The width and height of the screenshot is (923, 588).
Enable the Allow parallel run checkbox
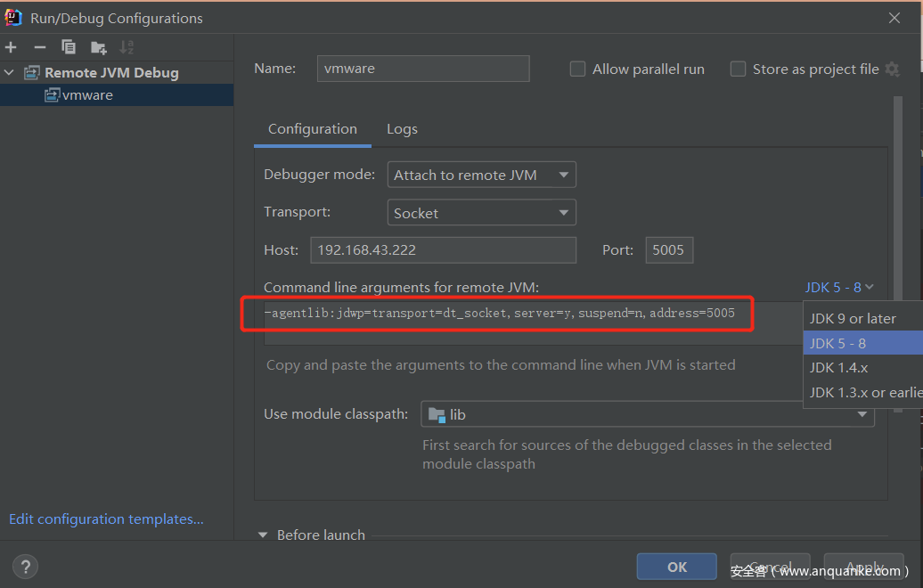click(577, 69)
